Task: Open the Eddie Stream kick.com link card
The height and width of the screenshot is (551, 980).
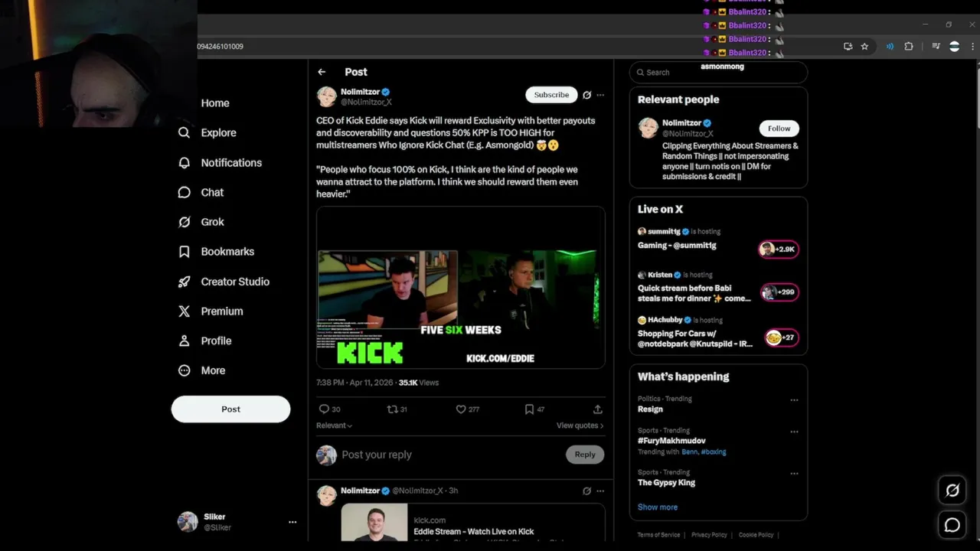Action: 473,523
